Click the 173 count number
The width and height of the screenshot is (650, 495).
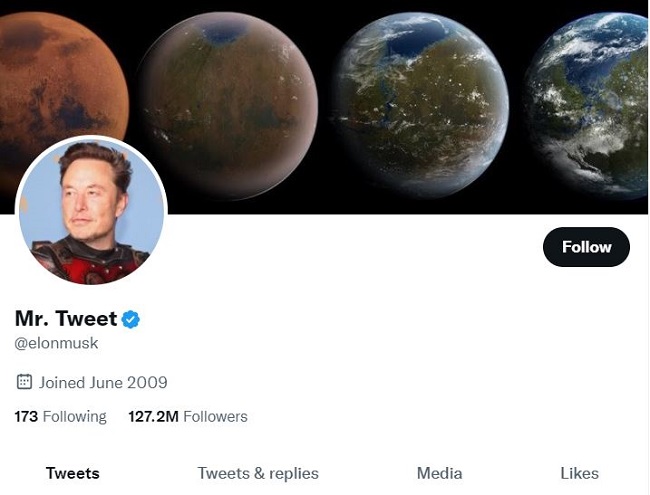point(26,416)
